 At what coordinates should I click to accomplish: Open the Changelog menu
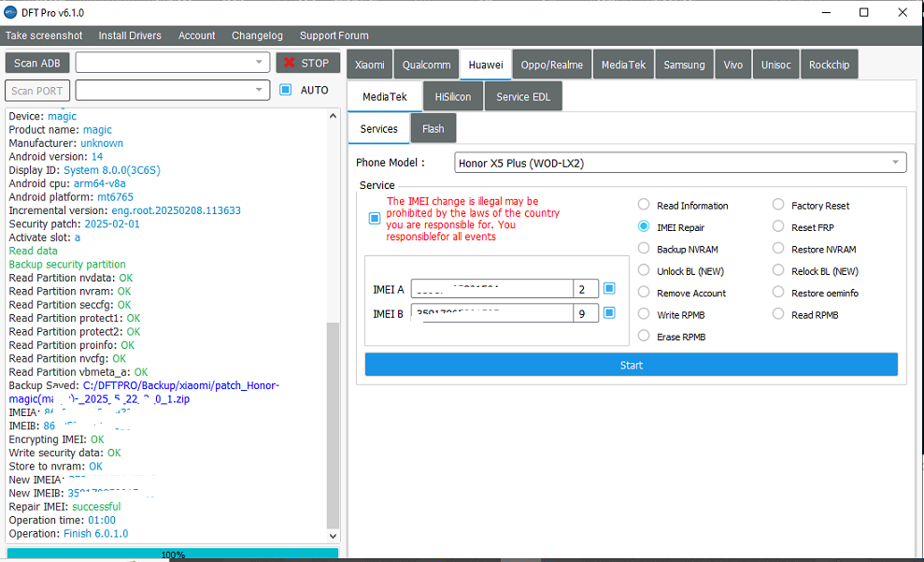point(257,36)
